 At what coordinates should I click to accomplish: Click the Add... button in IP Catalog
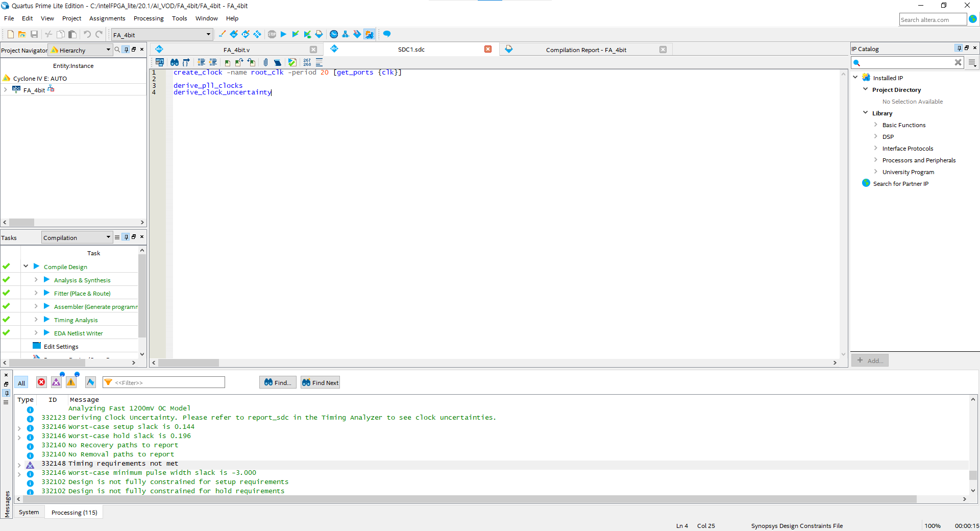coord(870,360)
